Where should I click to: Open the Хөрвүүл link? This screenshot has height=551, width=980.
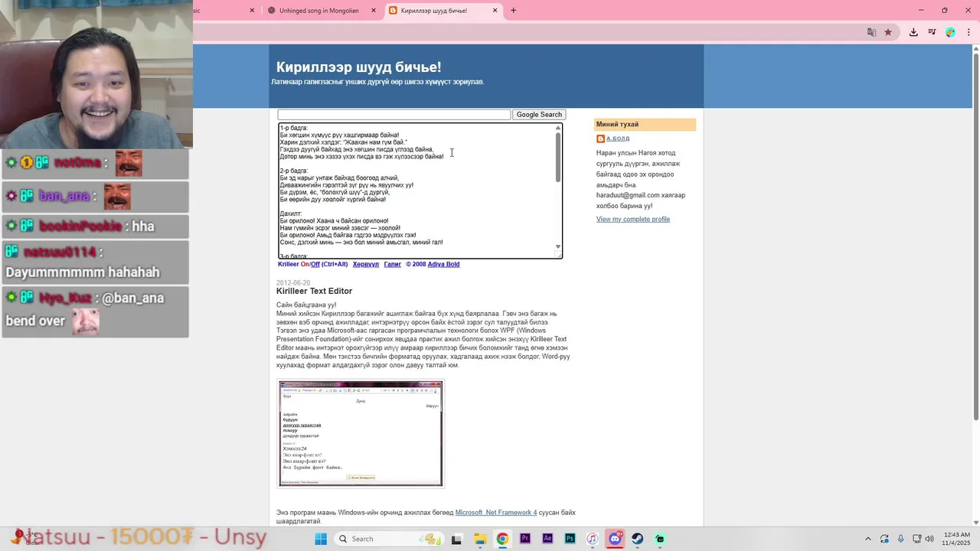pos(366,264)
